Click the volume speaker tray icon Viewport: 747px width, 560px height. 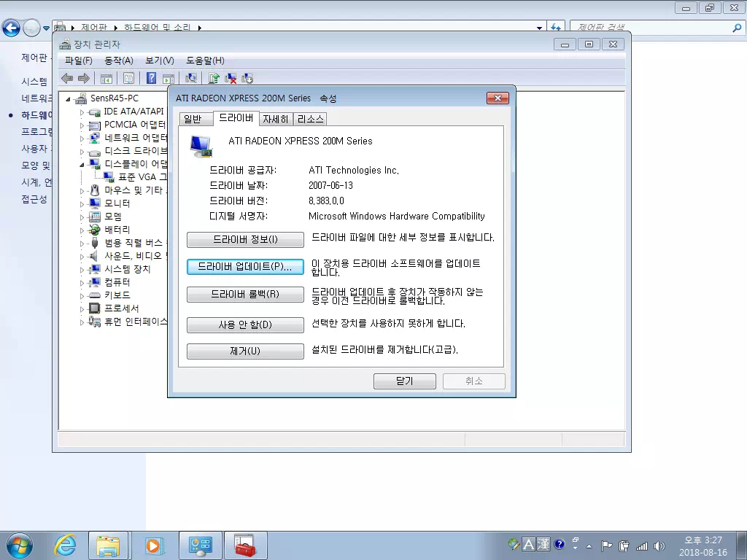[659, 546]
